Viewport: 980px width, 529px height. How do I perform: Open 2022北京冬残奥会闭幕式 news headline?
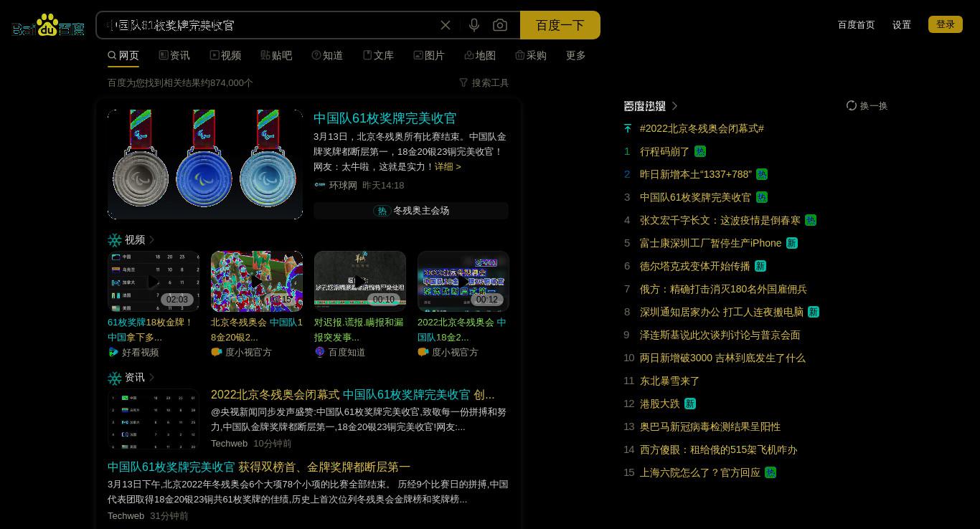pyautogui.click(x=352, y=395)
